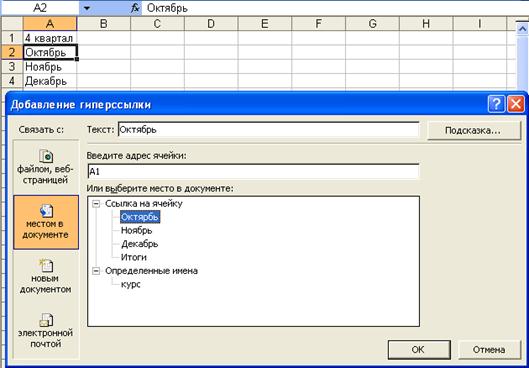Cancel with the Отмена button
Screen dimensions: 529x368
click(489, 349)
